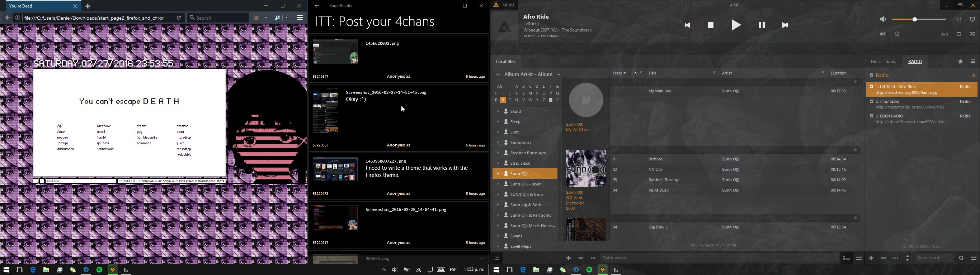Stop playback in AIMP
Screen dimensions: 980x275
tap(710, 25)
